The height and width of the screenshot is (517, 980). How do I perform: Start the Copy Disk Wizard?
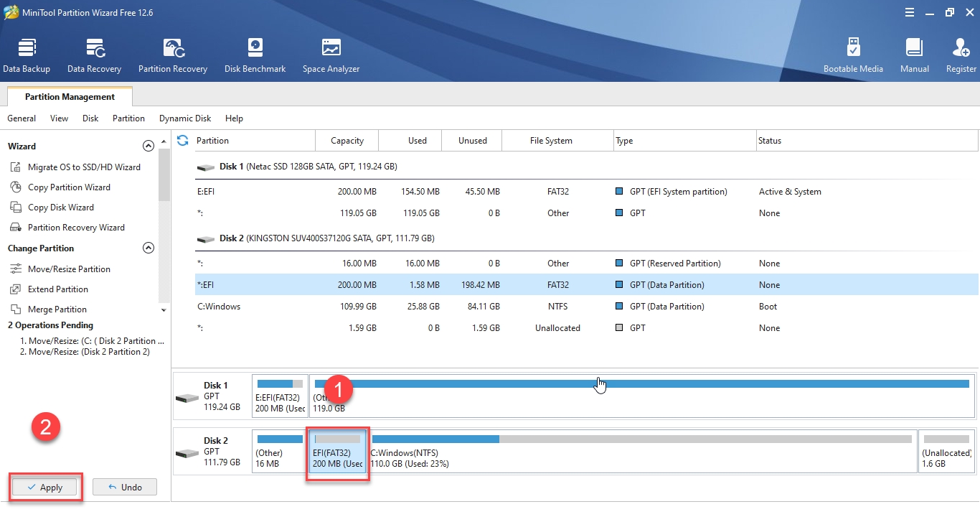click(61, 208)
